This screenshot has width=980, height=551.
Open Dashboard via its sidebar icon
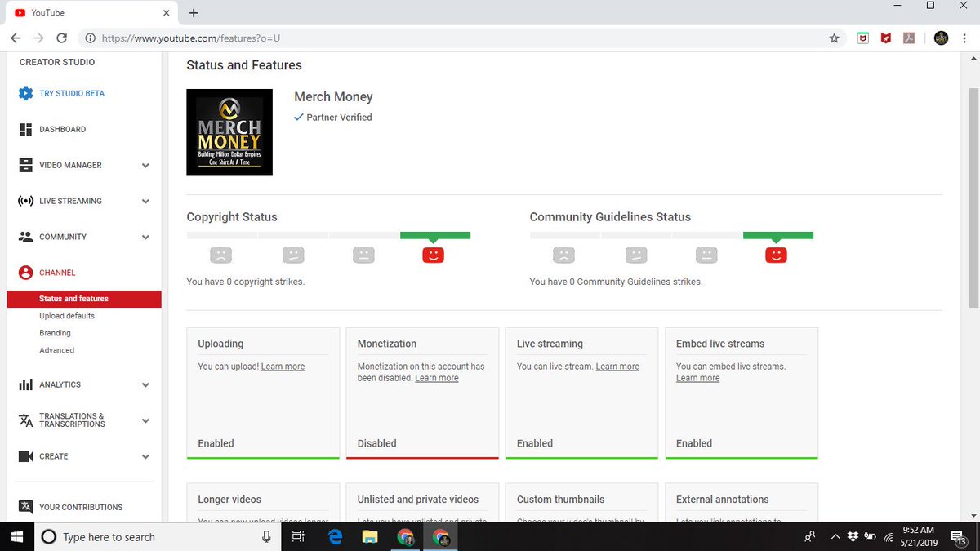point(25,129)
